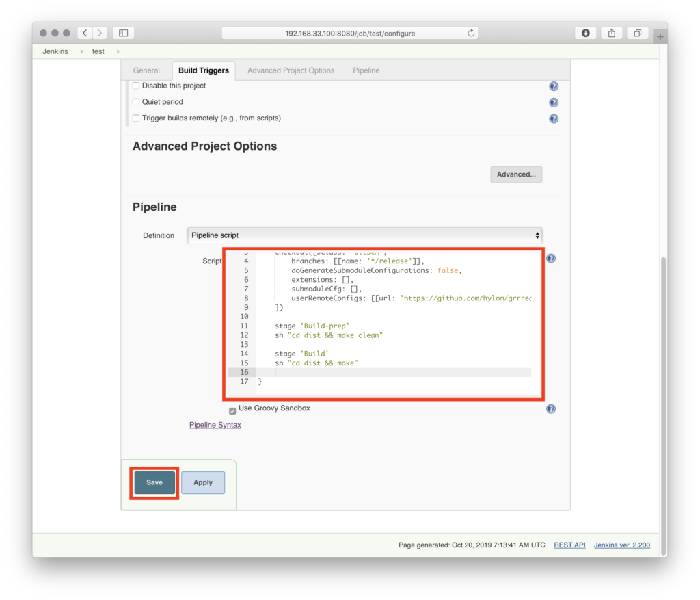Go to Jenkins breadcrumb home
This screenshot has height=600, width=700.
tap(55, 51)
